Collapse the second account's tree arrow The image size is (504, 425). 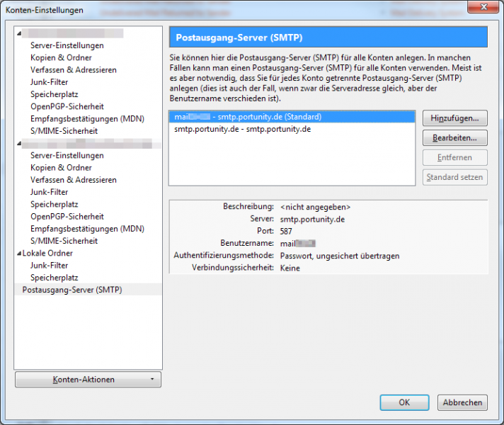tap(18, 144)
